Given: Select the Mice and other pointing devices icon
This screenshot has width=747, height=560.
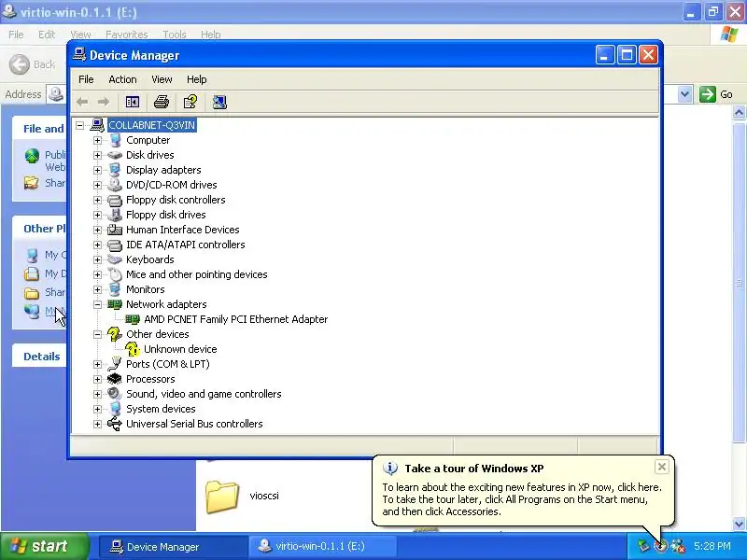Looking at the screenshot, I should click(x=115, y=274).
